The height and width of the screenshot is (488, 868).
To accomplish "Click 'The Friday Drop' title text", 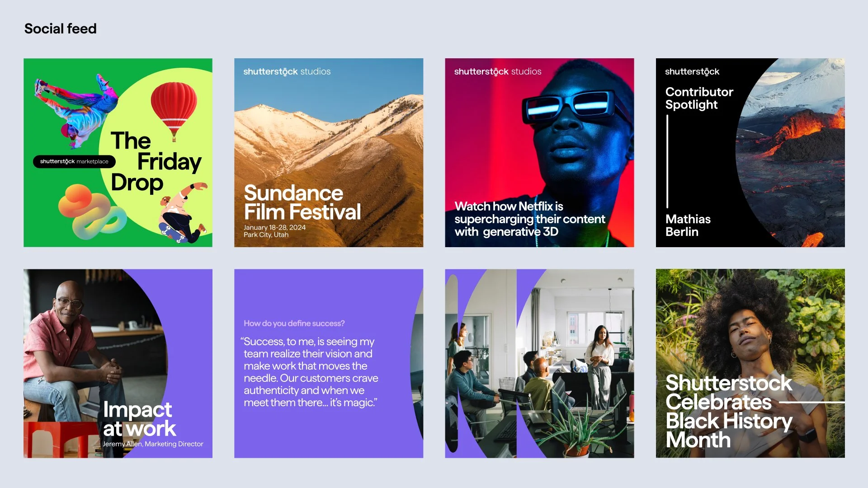I will tap(156, 162).
